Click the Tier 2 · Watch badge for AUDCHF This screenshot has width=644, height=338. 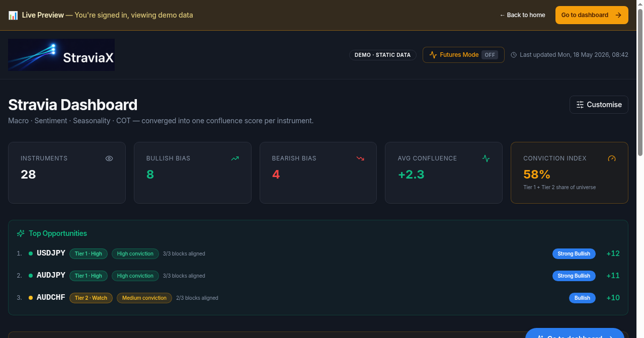91,298
